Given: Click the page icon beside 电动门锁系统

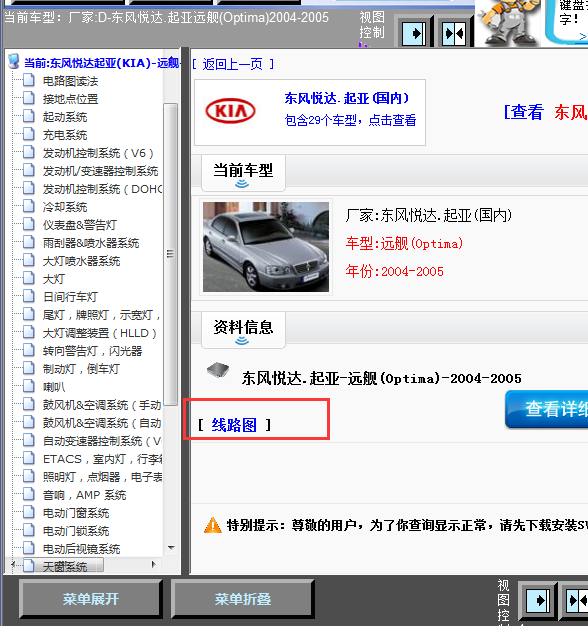Looking at the screenshot, I should tap(28, 531).
